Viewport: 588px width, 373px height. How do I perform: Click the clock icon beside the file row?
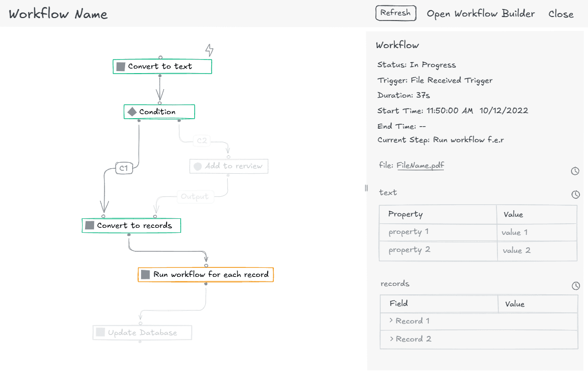(575, 171)
